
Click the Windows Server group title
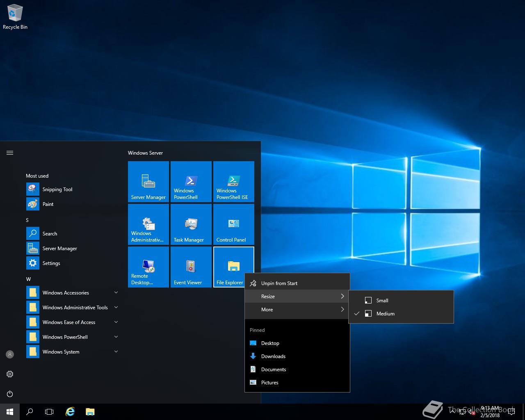click(145, 153)
